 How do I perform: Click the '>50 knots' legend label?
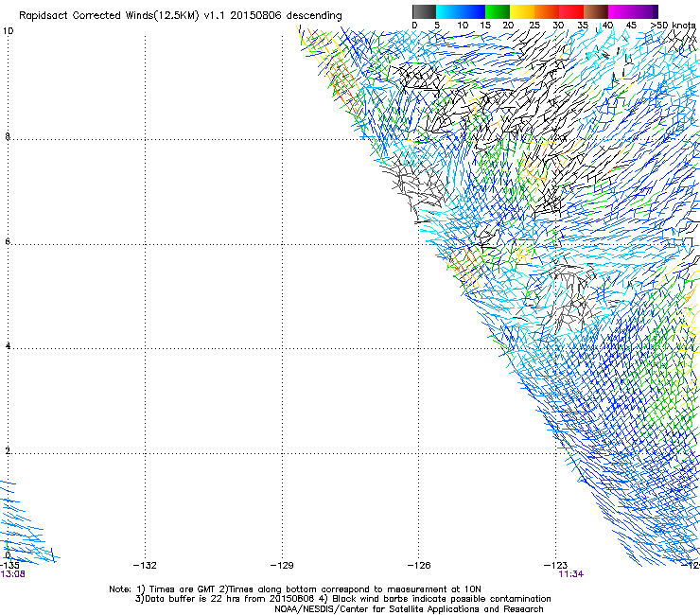674,26
